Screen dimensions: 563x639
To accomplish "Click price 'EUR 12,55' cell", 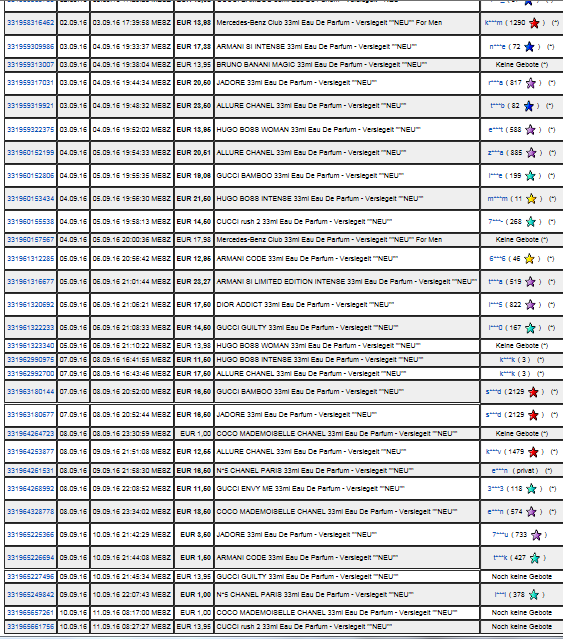I will tap(194, 452).
